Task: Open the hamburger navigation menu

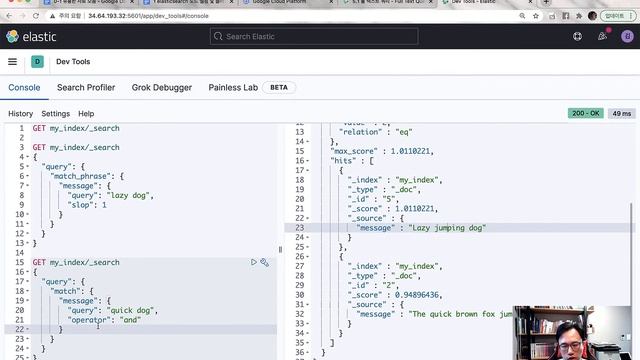Action: point(13,62)
